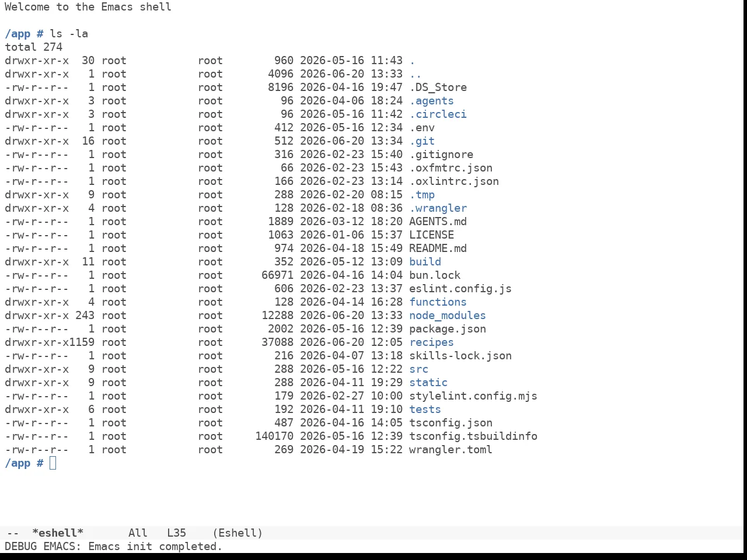Click the 37088 size of recipes
The height and width of the screenshot is (560, 747).
[277, 342]
